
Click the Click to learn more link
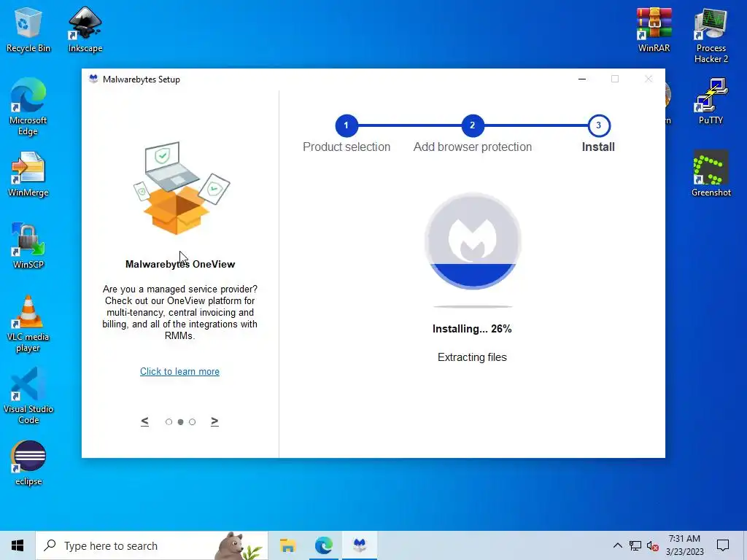(179, 371)
